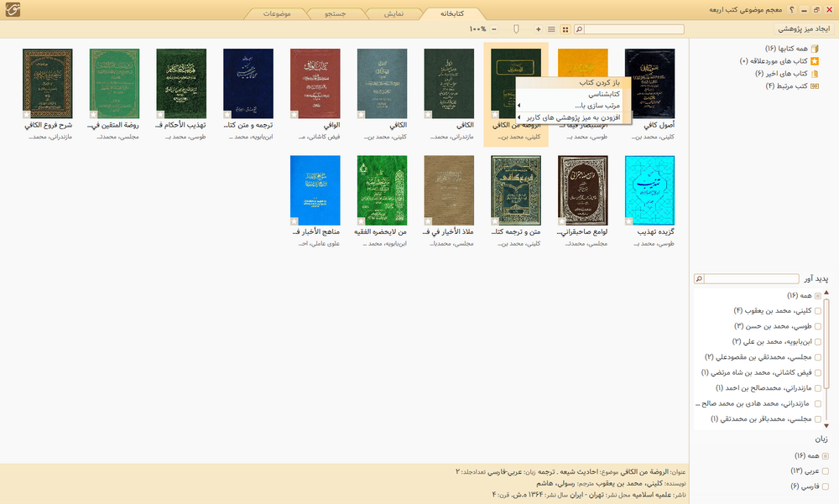Switch to the جستجو tab
Image resolution: width=839 pixels, height=504 pixels.
point(336,14)
